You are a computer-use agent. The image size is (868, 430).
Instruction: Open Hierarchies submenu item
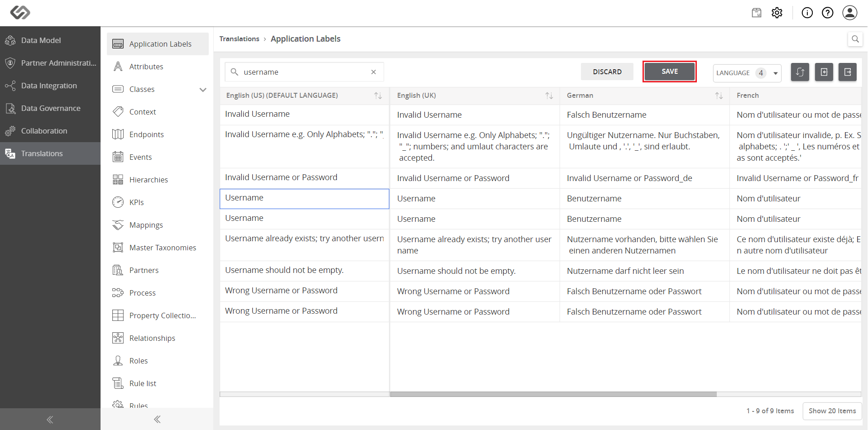click(158, 180)
